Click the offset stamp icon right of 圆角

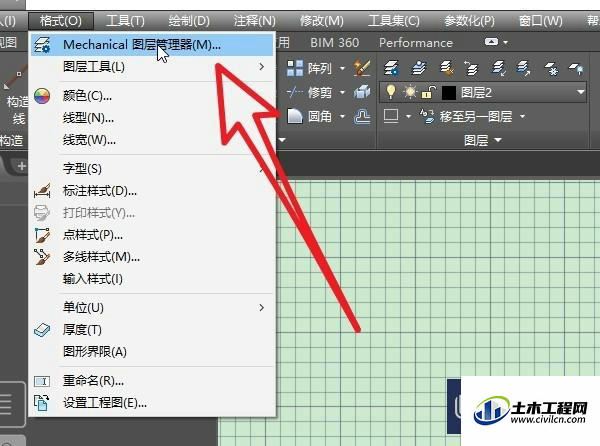point(362,116)
